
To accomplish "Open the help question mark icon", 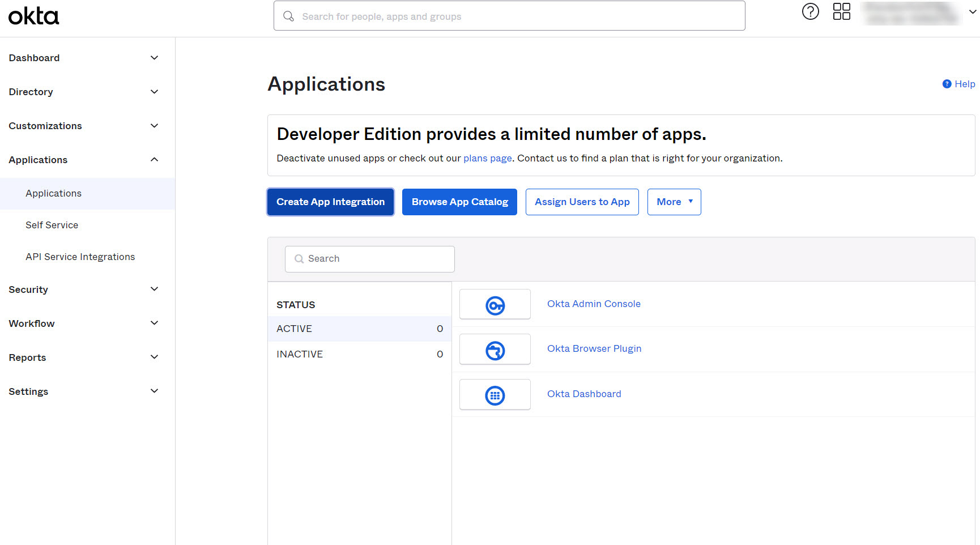I will coord(810,12).
